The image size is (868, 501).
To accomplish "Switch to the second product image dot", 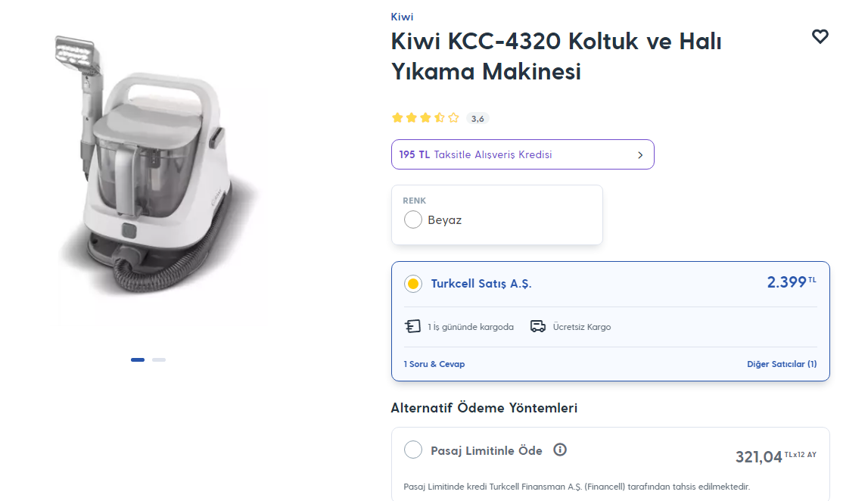I will 159,360.
